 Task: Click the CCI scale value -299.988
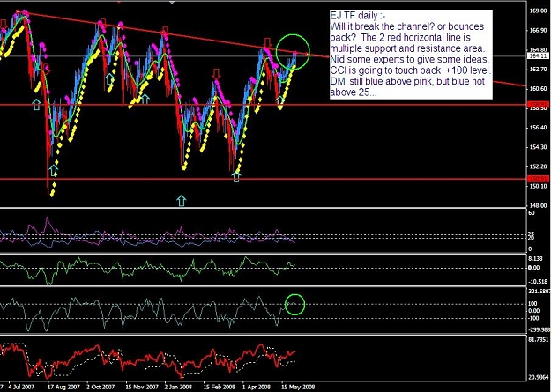[539, 329]
